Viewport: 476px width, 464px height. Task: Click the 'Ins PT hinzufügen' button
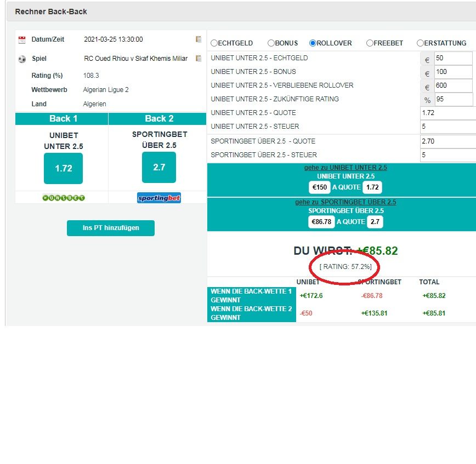(111, 228)
